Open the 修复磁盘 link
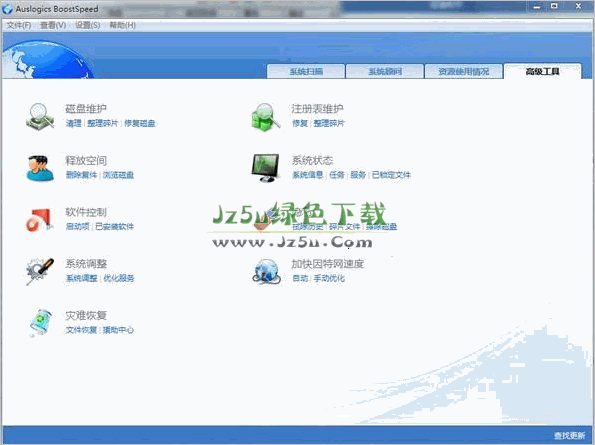The height and width of the screenshot is (445, 595). [x=140, y=123]
